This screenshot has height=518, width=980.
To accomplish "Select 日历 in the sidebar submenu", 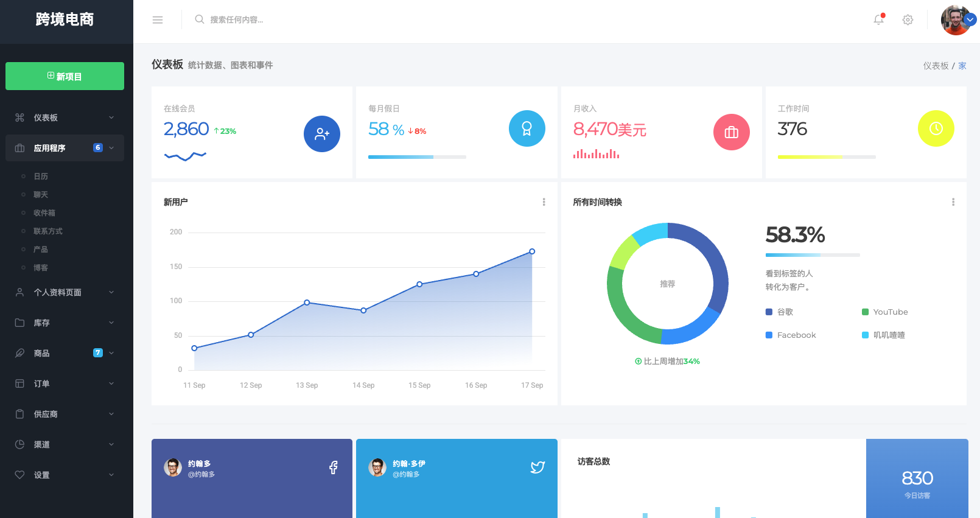I will (41, 177).
